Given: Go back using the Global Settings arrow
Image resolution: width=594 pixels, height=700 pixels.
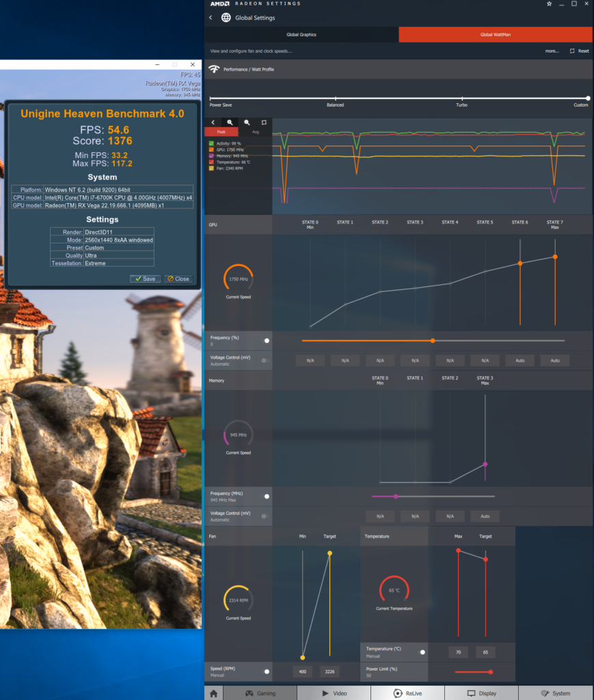Looking at the screenshot, I should [211, 18].
